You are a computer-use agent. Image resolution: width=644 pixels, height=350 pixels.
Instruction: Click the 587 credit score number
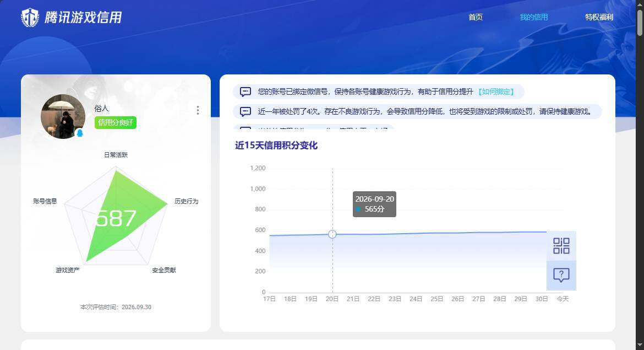tap(116, 218)
